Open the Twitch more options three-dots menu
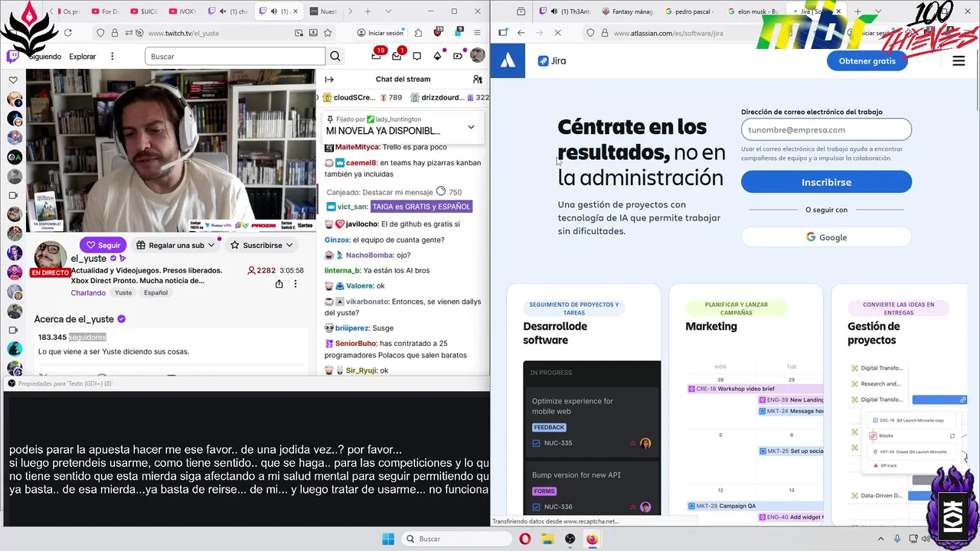The image size is (980, 551). 112,57
